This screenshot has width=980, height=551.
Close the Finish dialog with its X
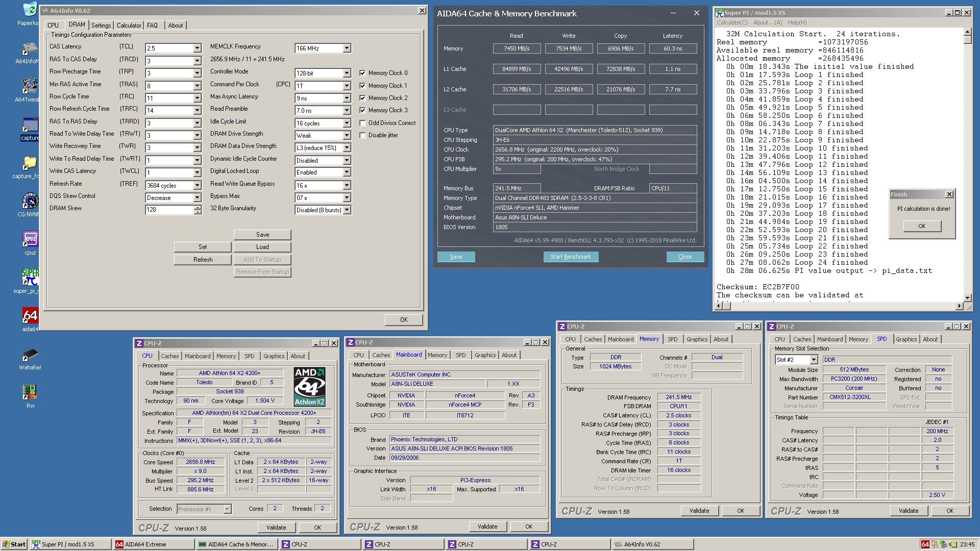pos(949,194)
